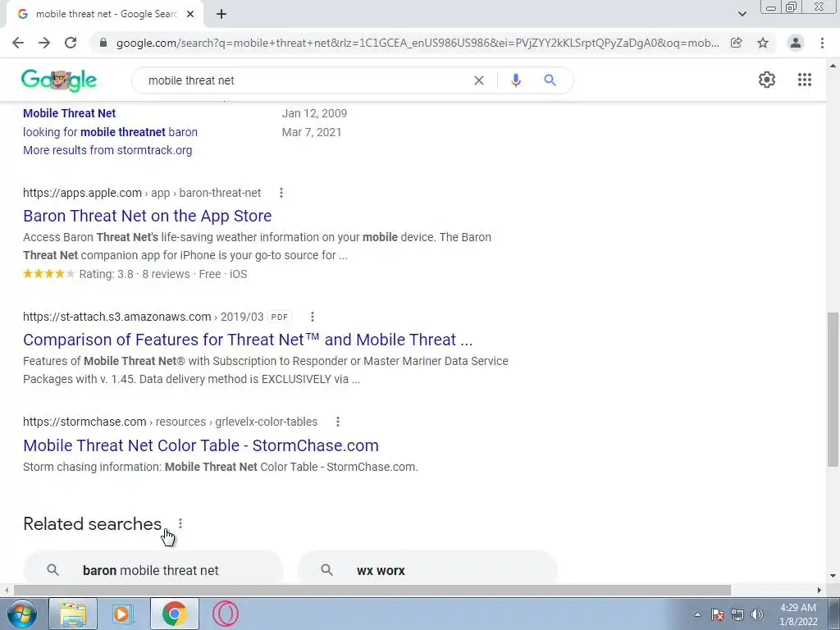Image resolution: width=840 pixels, height=630 pixels.
Task: Click the horizontal scrollbar thumb
Action: [372, 591]
